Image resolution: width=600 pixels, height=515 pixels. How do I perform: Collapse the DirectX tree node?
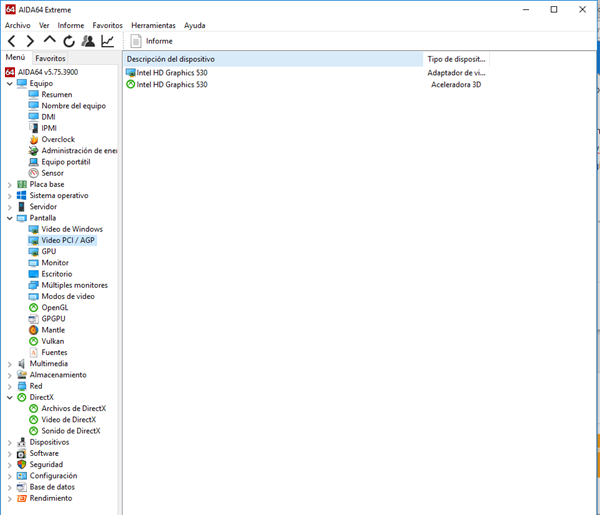click(x=10, y=398)
